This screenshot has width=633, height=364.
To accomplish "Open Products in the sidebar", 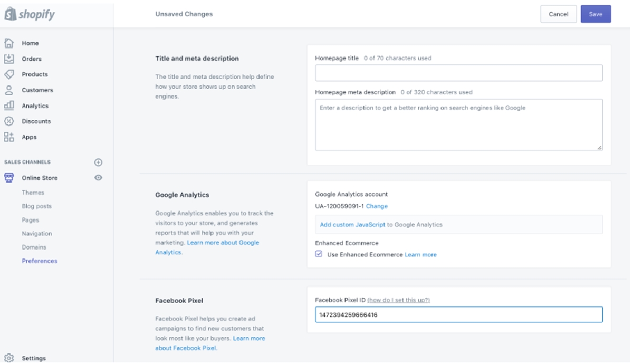I will click(x=35, y=74).
